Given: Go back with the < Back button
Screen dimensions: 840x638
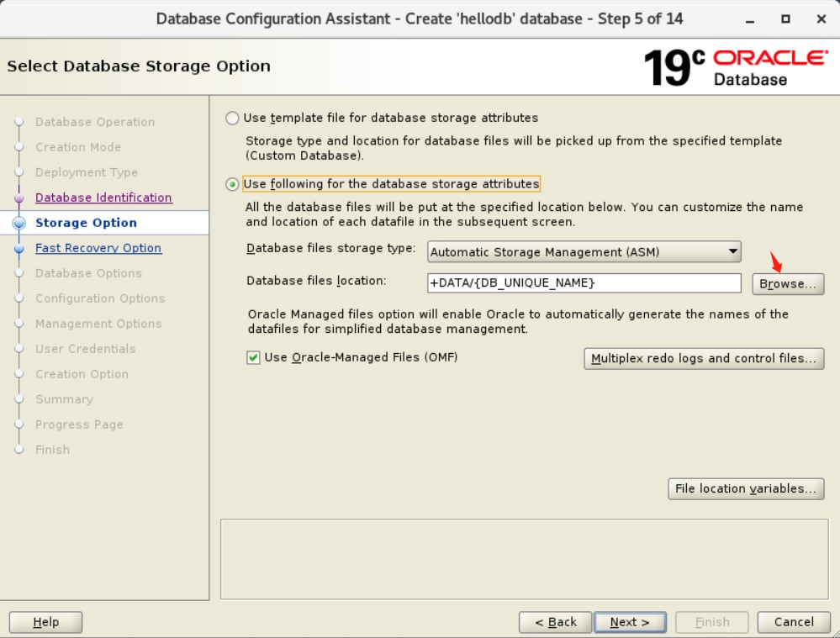Looking at the screenshot, I should point(555,622).
